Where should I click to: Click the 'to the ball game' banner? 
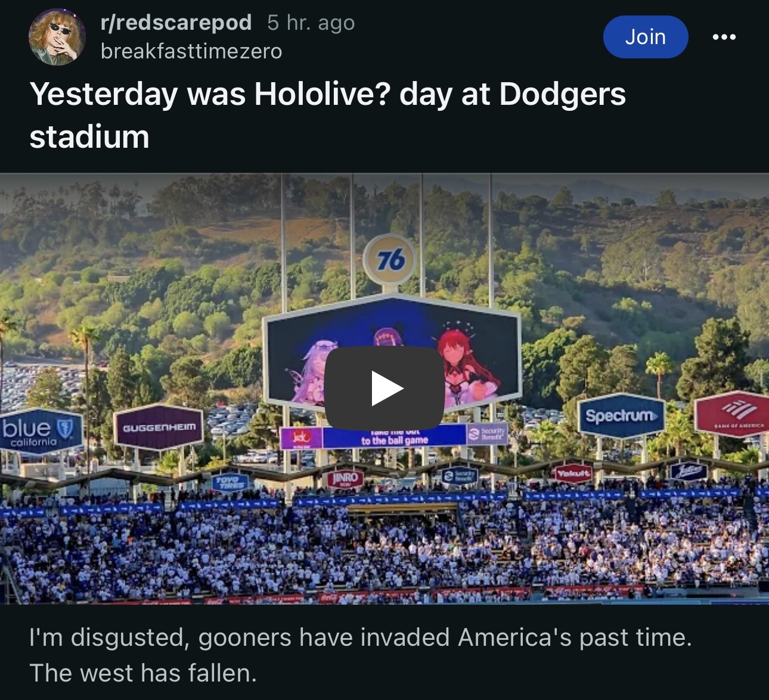[395, 437]
